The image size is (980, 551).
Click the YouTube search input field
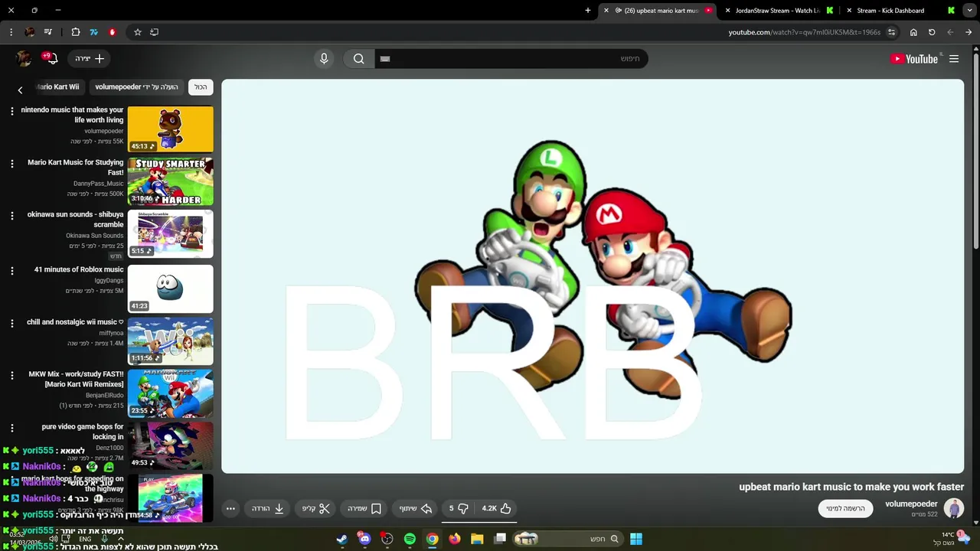(511, 59)
